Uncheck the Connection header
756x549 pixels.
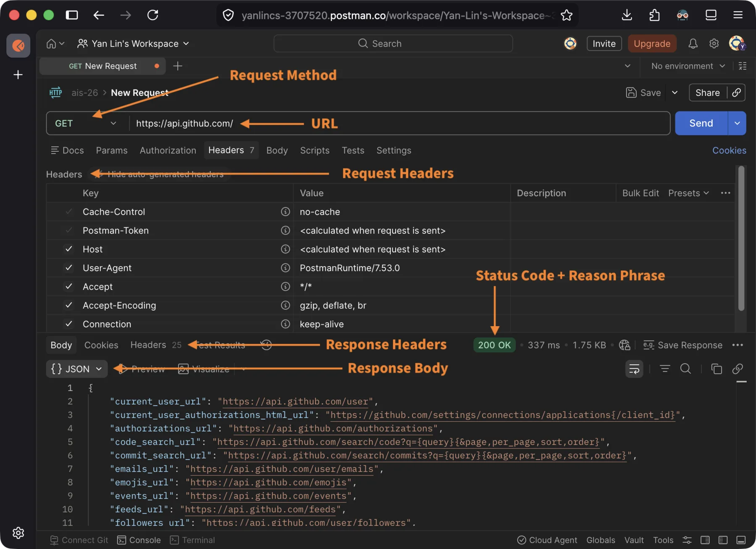(69, 324)
